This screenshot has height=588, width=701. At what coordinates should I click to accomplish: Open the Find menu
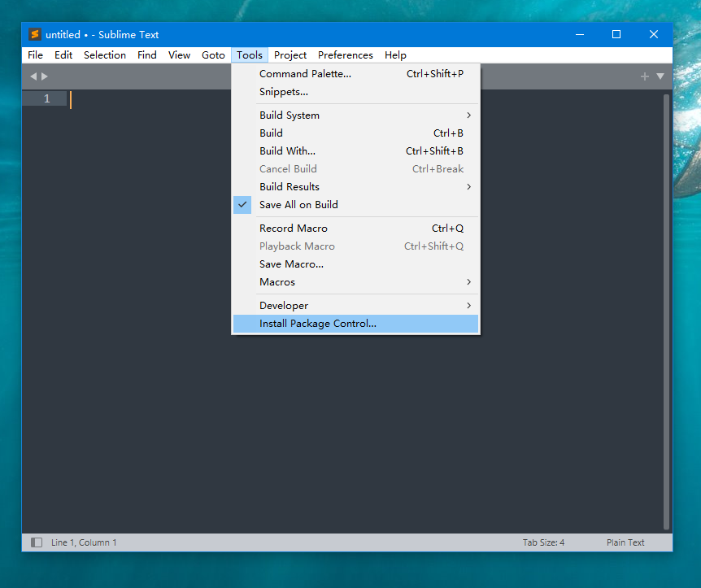[147, 55]
